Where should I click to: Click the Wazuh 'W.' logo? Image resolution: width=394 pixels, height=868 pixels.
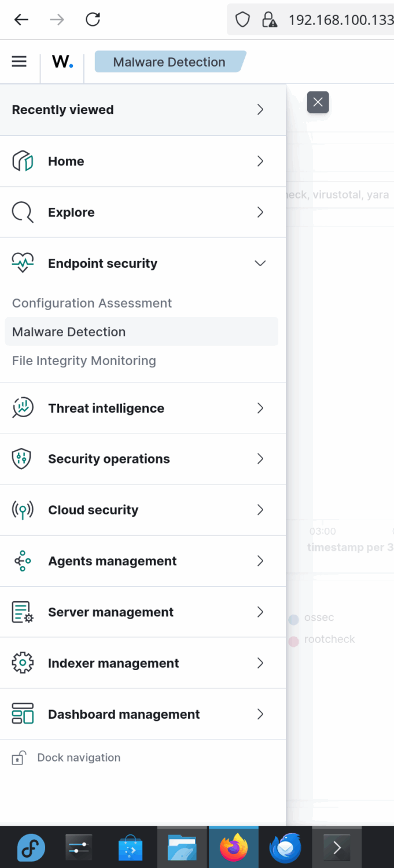coord(62,62)
